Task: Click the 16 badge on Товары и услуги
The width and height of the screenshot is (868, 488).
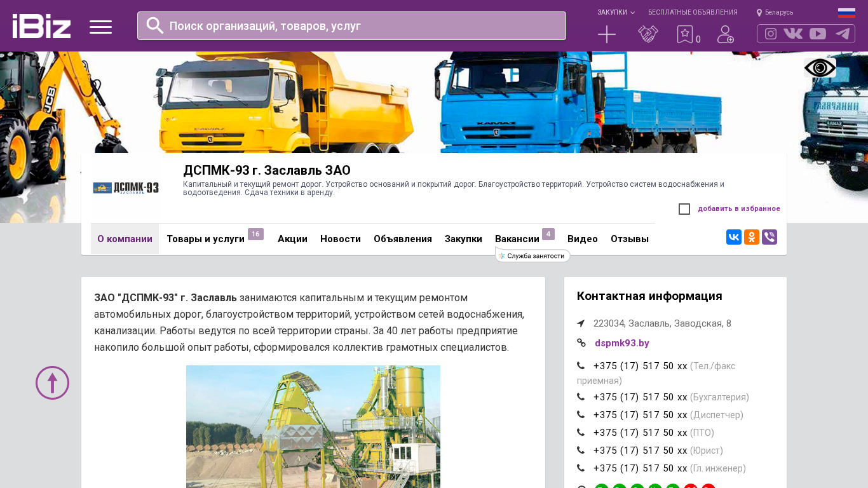Action: click(255, 234)
